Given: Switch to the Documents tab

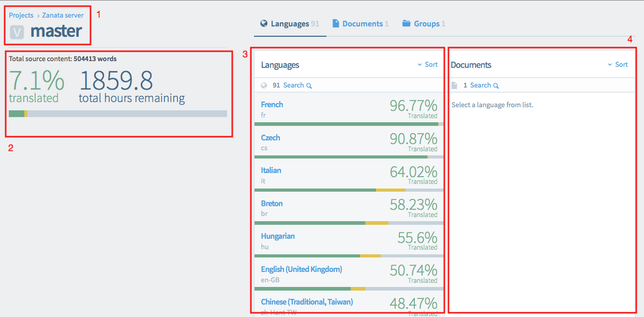Looking at the screenshot, I should (360, 24).
